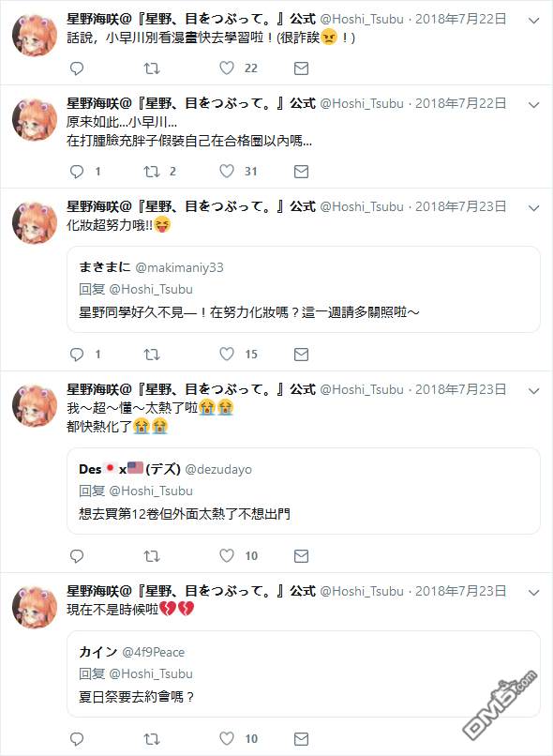Reply to the 化妝超努力哦 tweet
Viewport: 553px width, 756px height.
tap(77, 355)
